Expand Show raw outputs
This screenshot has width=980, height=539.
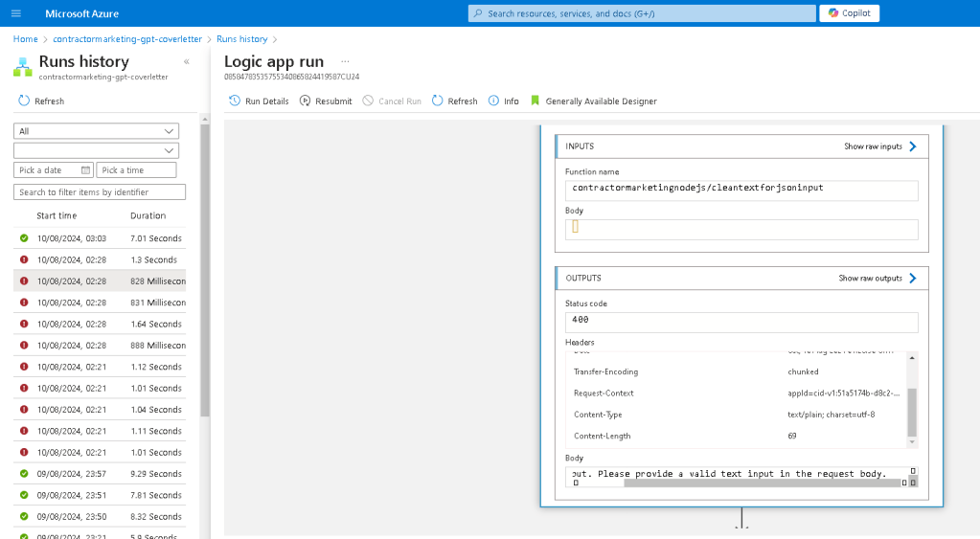tap(877, 278)
